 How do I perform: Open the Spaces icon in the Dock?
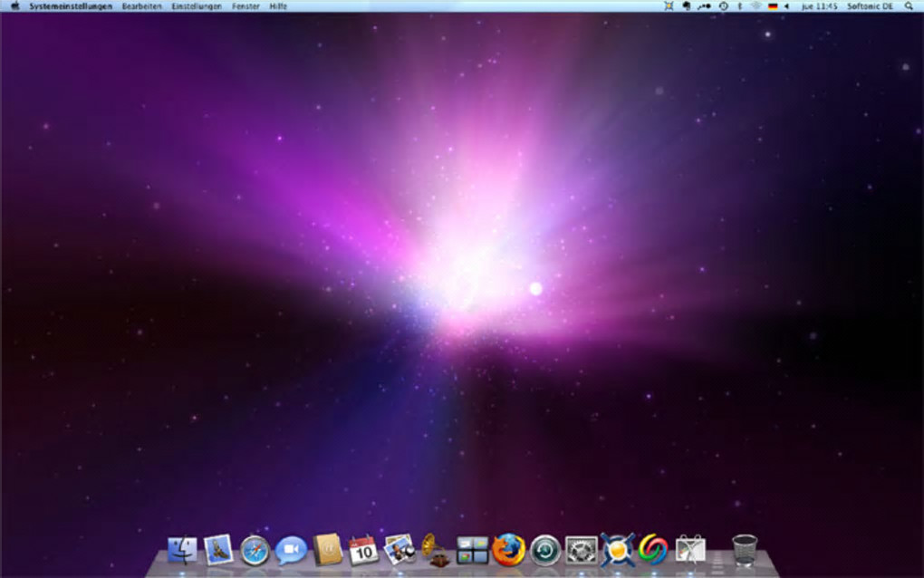472,550
